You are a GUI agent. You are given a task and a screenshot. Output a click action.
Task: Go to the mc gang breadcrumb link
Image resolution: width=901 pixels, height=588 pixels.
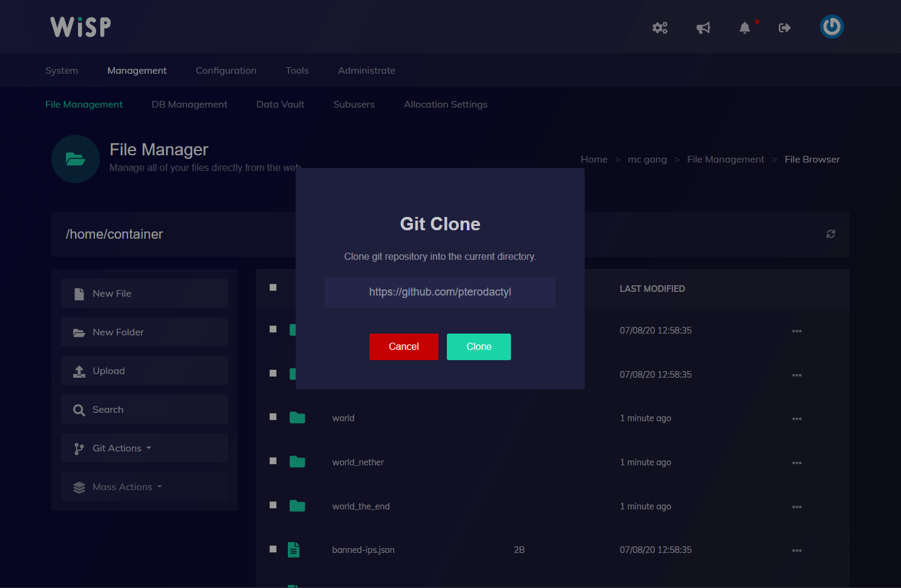coord(647,160)
